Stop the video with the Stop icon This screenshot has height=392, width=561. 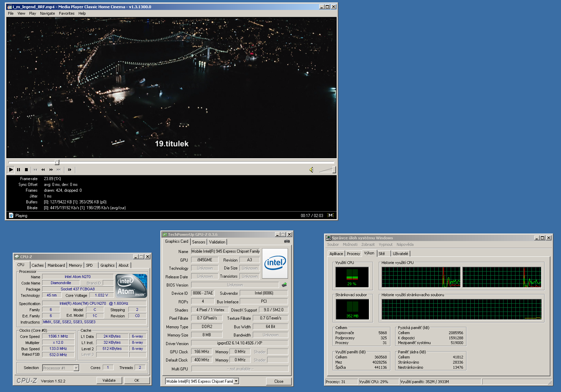click(x=26, y=169)
